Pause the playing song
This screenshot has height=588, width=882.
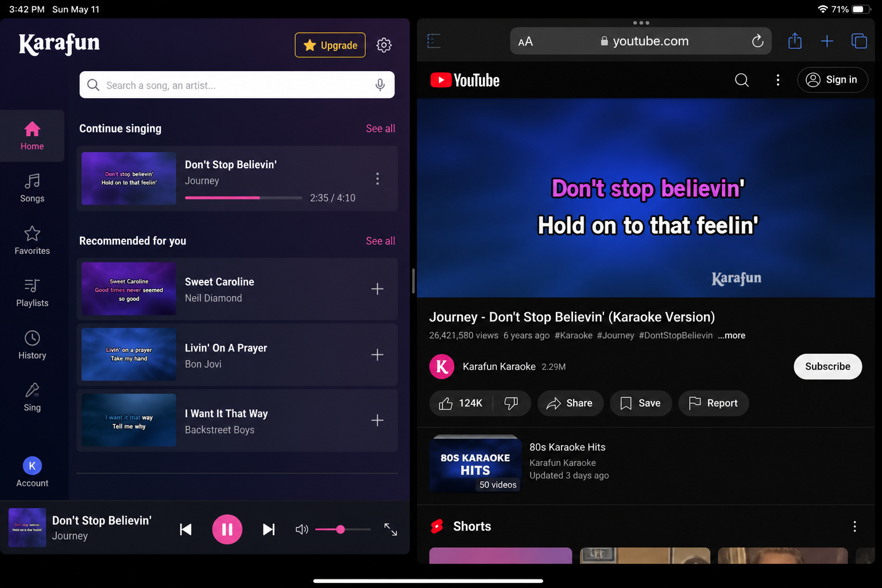coord(227,529)
